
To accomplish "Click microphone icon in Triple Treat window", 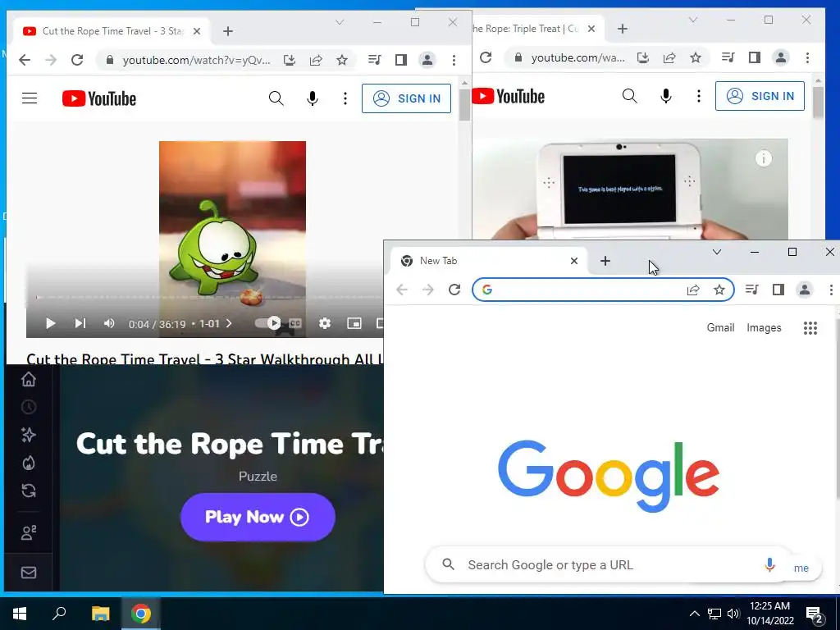I will 666,96.
